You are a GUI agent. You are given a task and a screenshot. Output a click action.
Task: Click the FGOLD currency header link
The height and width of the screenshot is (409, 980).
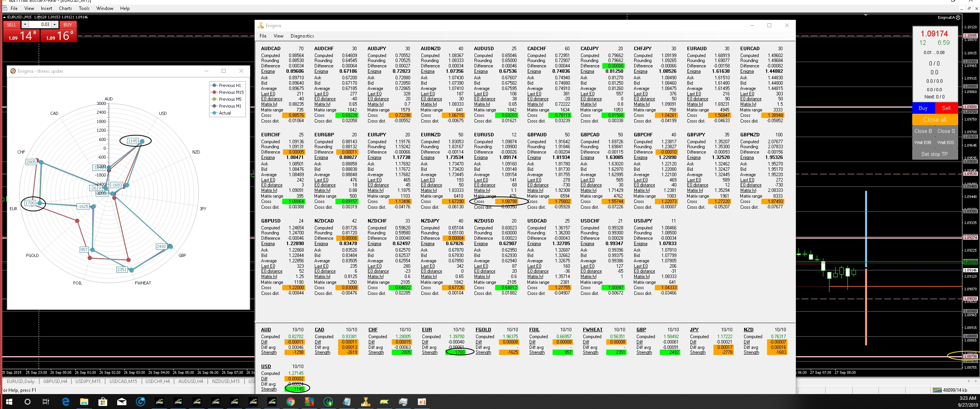(x=483, y=330)
